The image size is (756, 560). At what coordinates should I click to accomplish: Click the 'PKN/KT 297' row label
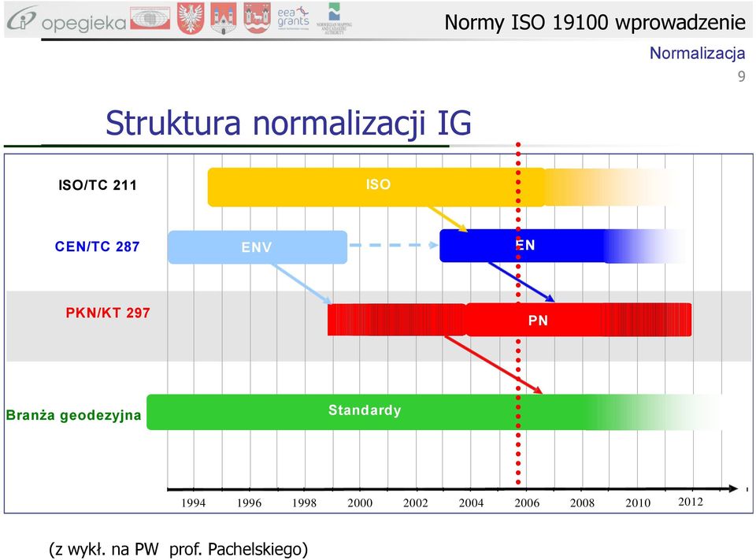(108, 313)
